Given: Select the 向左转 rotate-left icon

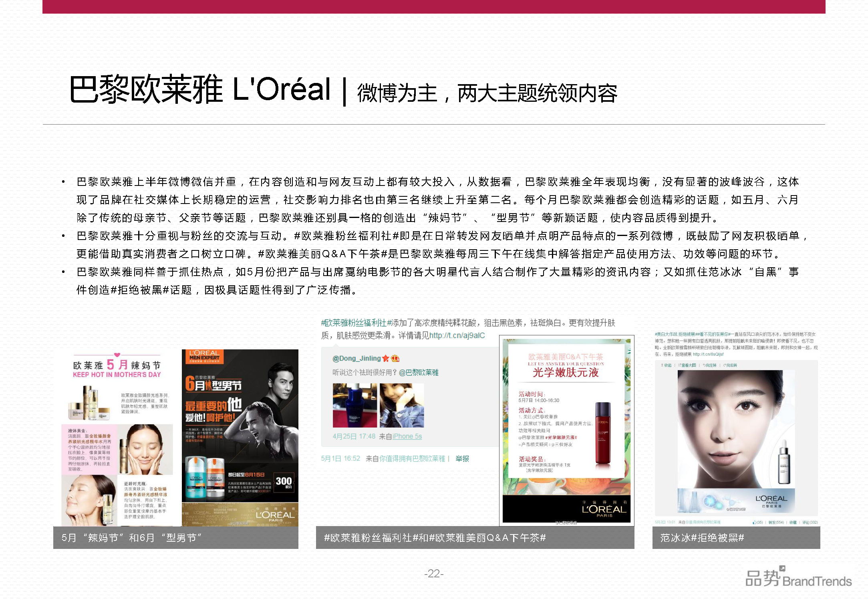Looking at the screenshot, I should tap(710, 365).
